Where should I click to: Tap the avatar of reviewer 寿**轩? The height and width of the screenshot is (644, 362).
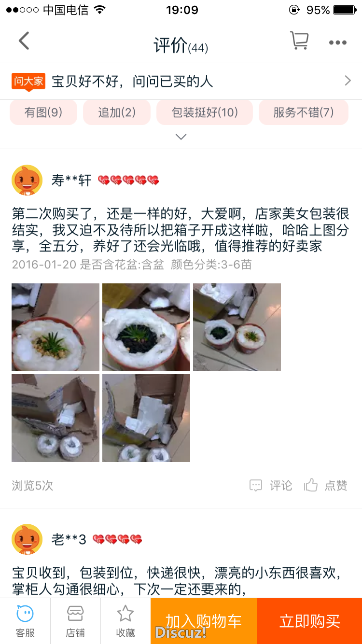pos(27,181)
